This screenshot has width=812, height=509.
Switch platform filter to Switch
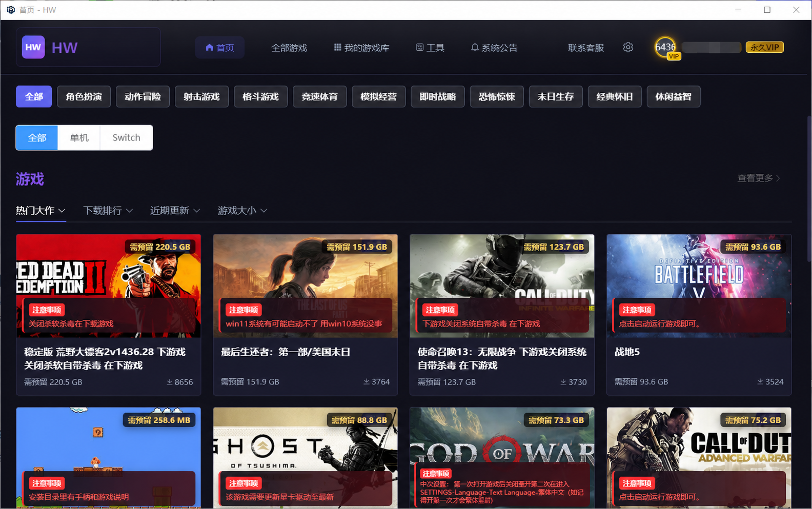point(126,137)
